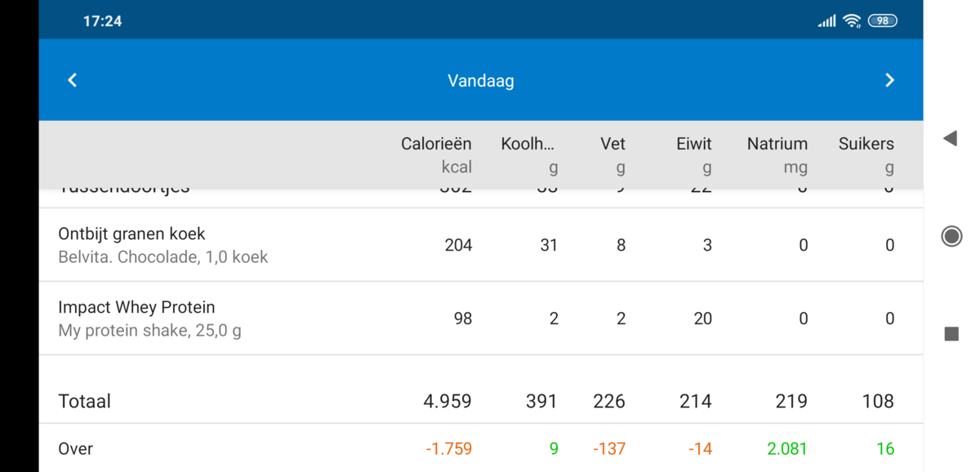Select the Calorieën column header
This screenshot has height=472, width=980.
[436, 143]
